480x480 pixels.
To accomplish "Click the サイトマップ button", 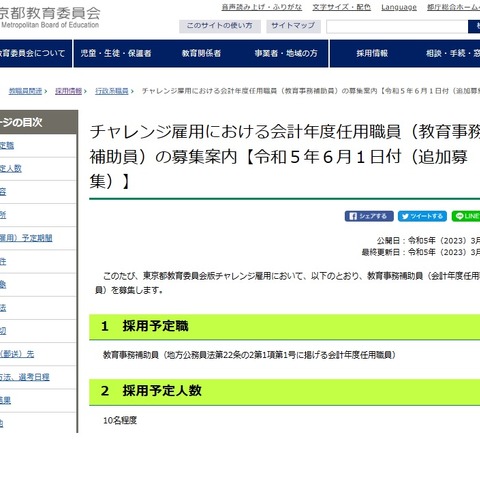I will 293,26.
